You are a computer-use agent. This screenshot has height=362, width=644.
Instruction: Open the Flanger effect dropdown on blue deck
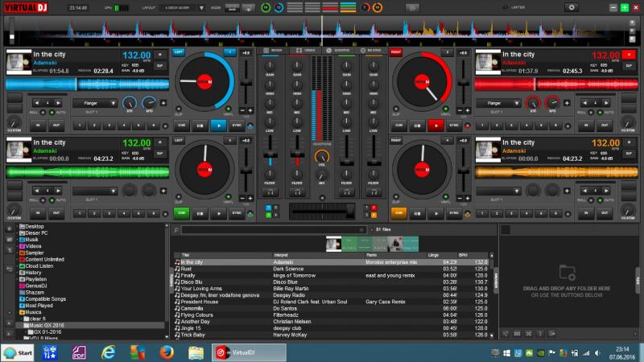95,103
